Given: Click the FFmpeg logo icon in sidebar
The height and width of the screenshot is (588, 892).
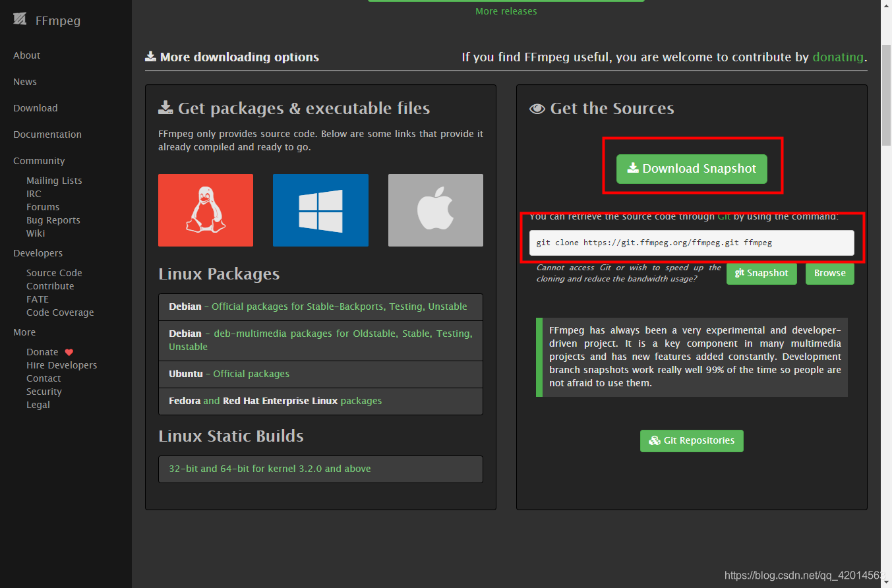Looking at the screenshot, I should pos(20,19).
